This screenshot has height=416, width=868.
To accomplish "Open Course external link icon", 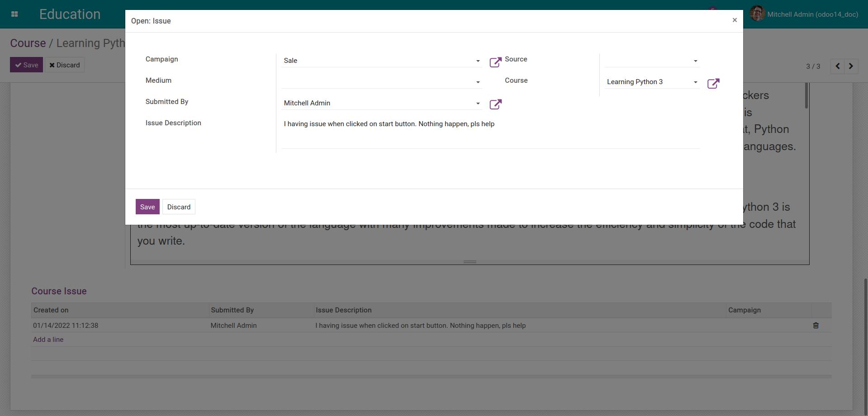I will click(x=713, y=84).
